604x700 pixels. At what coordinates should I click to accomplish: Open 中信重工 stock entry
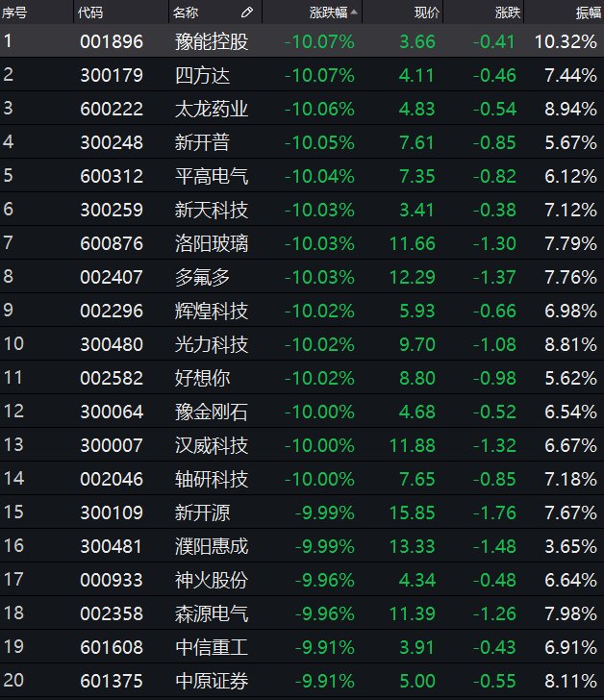(x=212, y=647)
